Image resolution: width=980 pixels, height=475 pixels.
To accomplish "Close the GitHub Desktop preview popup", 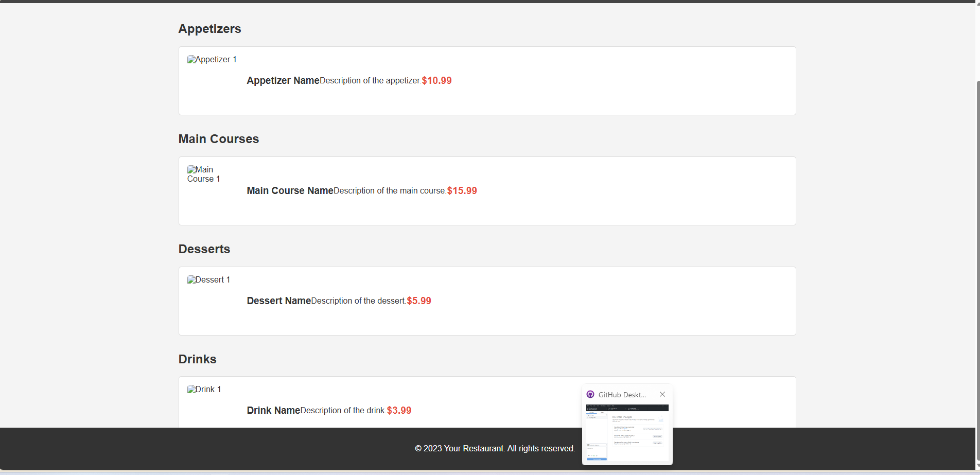I will click(662, 394).
